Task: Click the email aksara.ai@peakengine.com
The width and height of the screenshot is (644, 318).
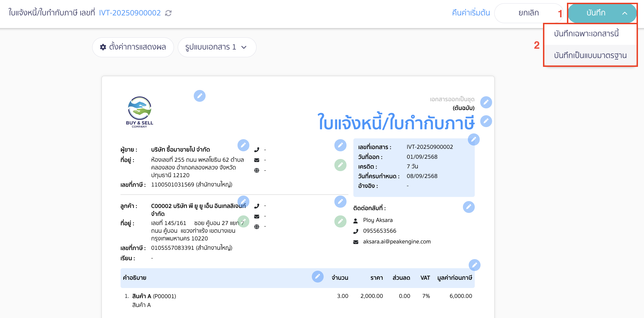Action: (x=397, y=242)
